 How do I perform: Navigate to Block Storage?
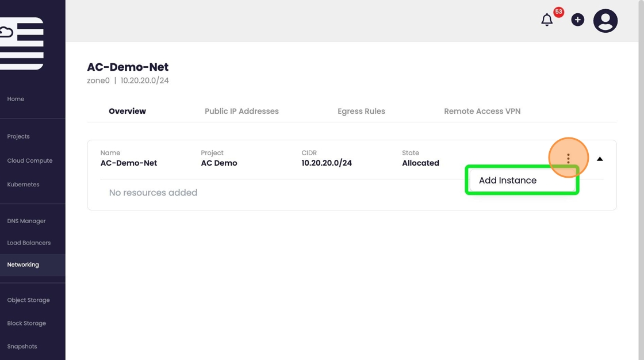[x=26, y=323]
